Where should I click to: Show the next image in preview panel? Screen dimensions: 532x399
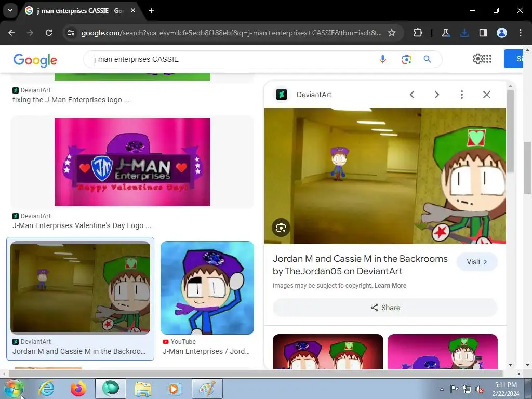pos(436,95)
